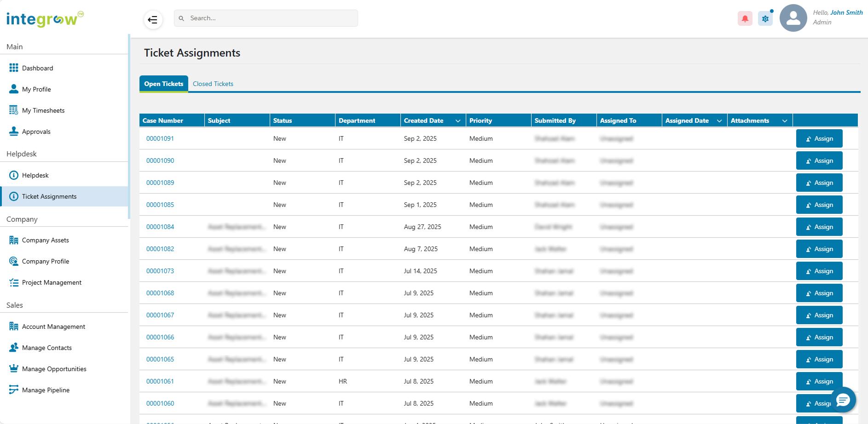Image resolution: width=868 pixels, height=424 pixels.
Task: Click the red notification bell icon
Action: click(745, 19)
